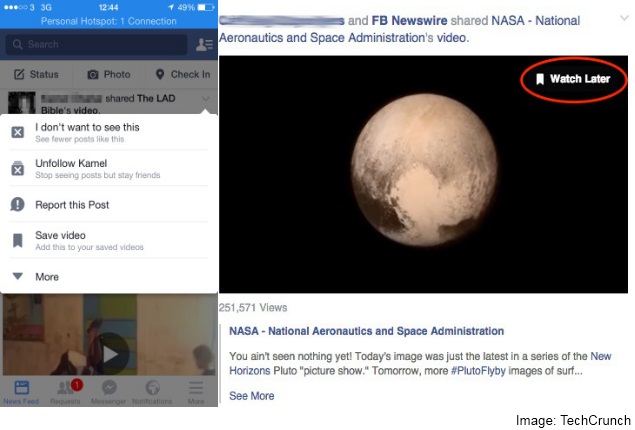The width and height of the screenshot is (635, 430).
Task: Collapse the post options chevron on the LAD Bible post
Action: coord(206,99)
